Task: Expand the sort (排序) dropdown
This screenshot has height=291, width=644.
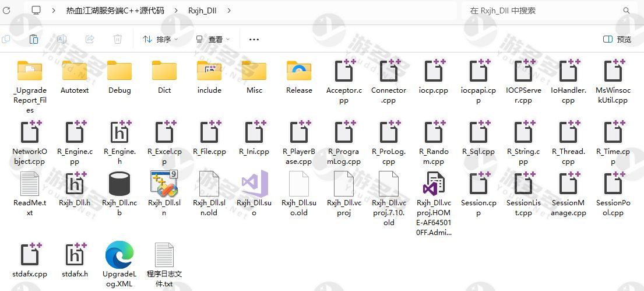Action: (160, 39)
